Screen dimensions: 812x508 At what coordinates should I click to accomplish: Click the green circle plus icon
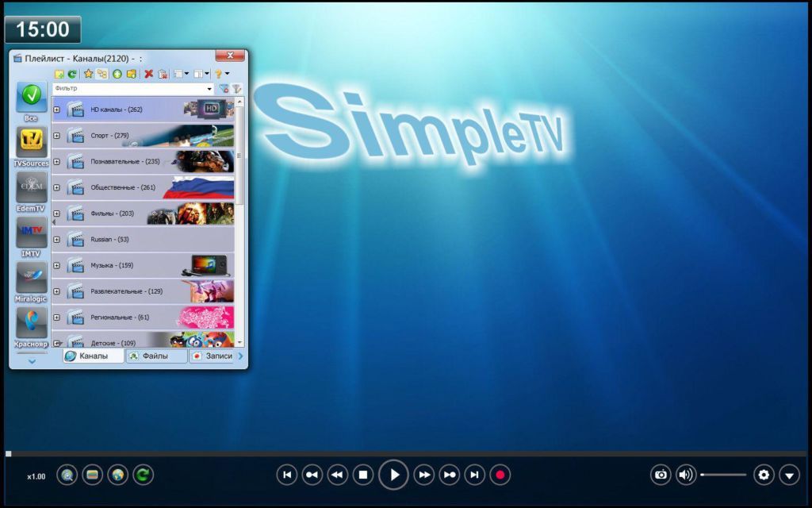(x=117, y=74)
